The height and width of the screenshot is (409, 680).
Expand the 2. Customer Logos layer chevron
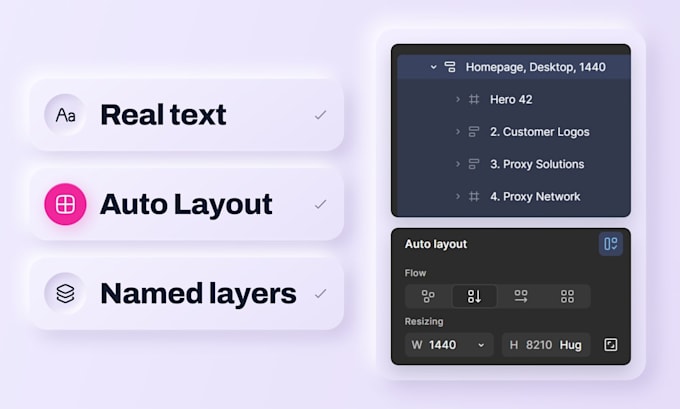(x=458, y=131)
